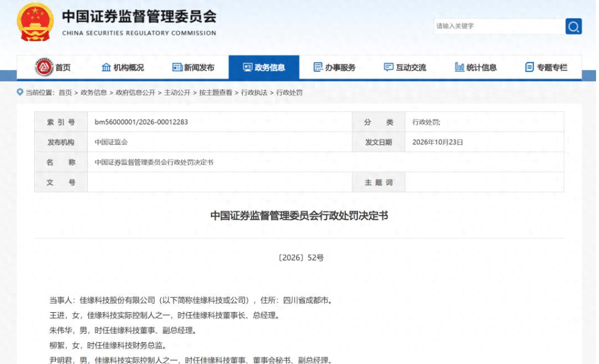Open the 专题专栏 navigation tab
Viewport: 599px width, 364px height.
pyautogui.click(x=546, y=68)
